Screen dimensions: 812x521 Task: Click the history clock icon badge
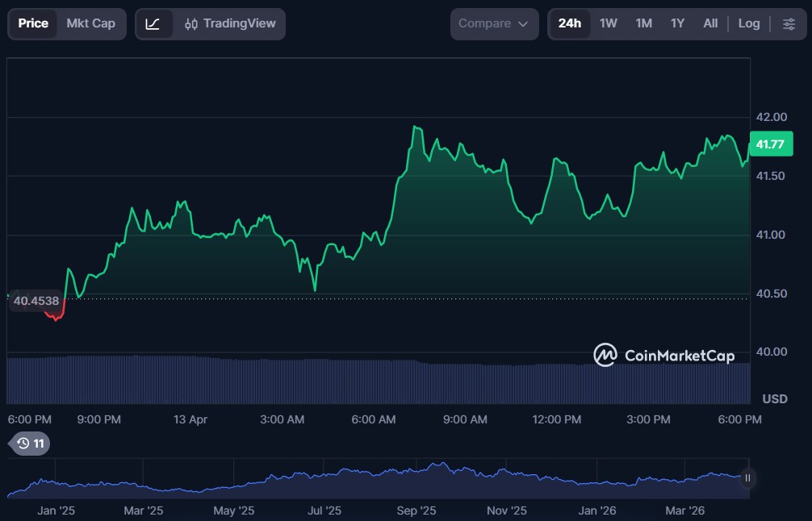tap(31, 443)
